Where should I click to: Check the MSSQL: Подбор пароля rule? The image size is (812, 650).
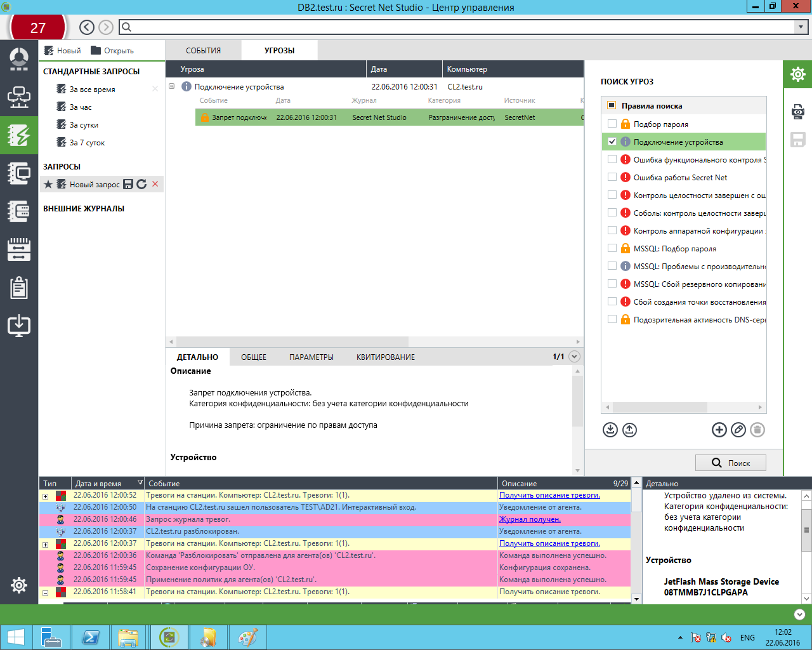612,248
